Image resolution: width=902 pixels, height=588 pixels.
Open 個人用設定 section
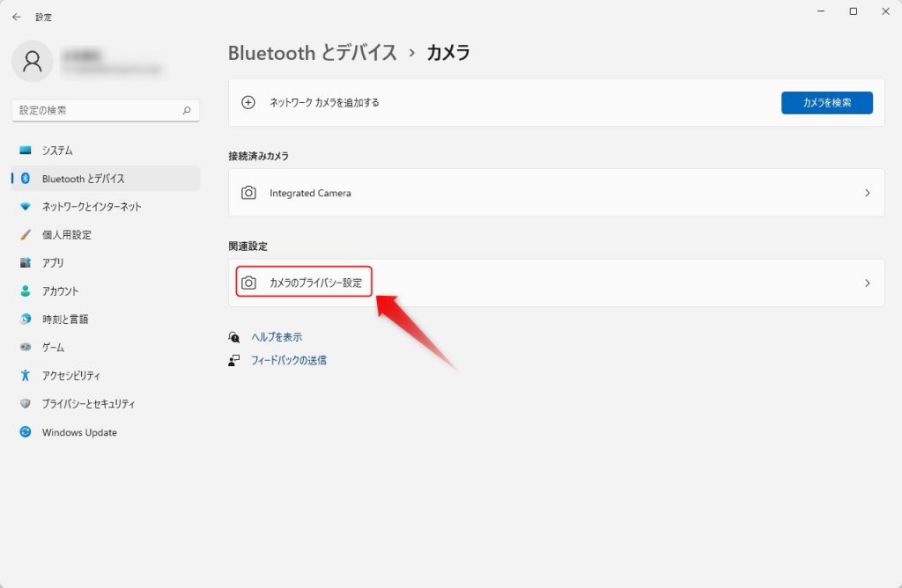106,234
